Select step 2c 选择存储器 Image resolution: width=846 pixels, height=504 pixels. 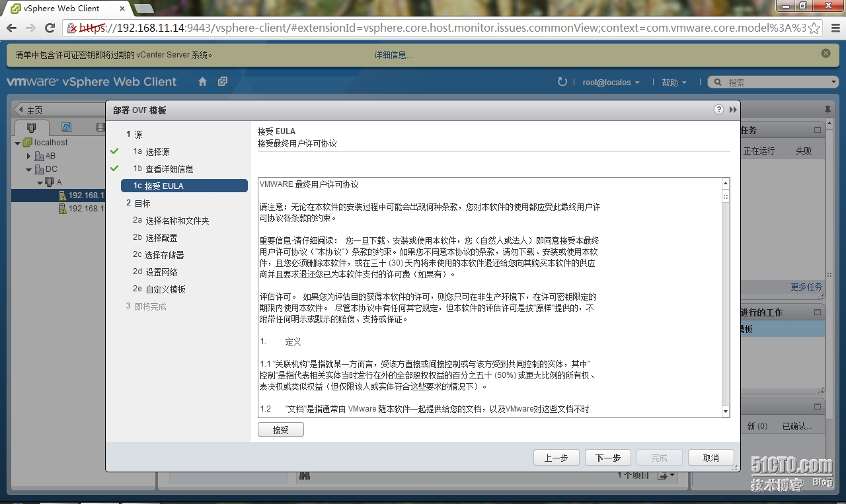pyautogui.click(x=159, y=255)
